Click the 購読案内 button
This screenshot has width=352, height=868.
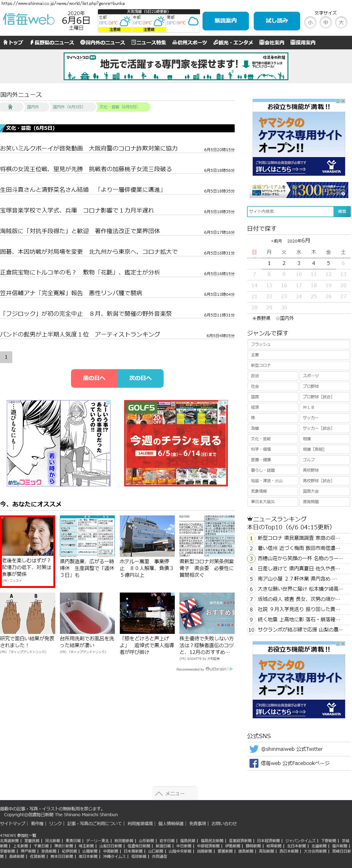226,21
